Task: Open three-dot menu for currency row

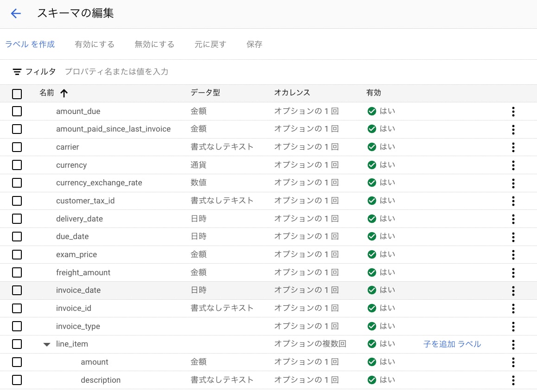Action: pyautogui.click(x=513, y=165)
